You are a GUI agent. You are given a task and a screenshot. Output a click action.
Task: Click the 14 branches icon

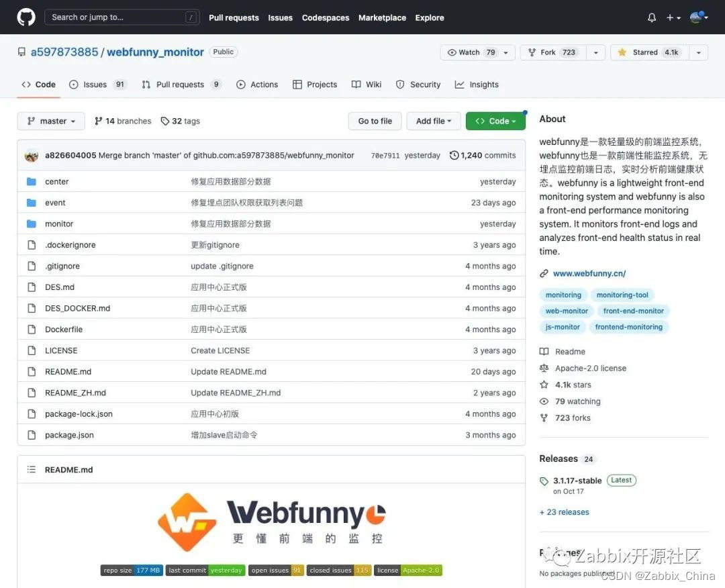pos(98,121)
